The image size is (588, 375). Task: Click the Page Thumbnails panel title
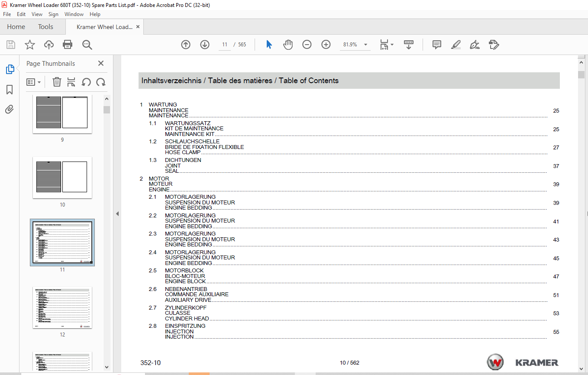pos(51,63)
